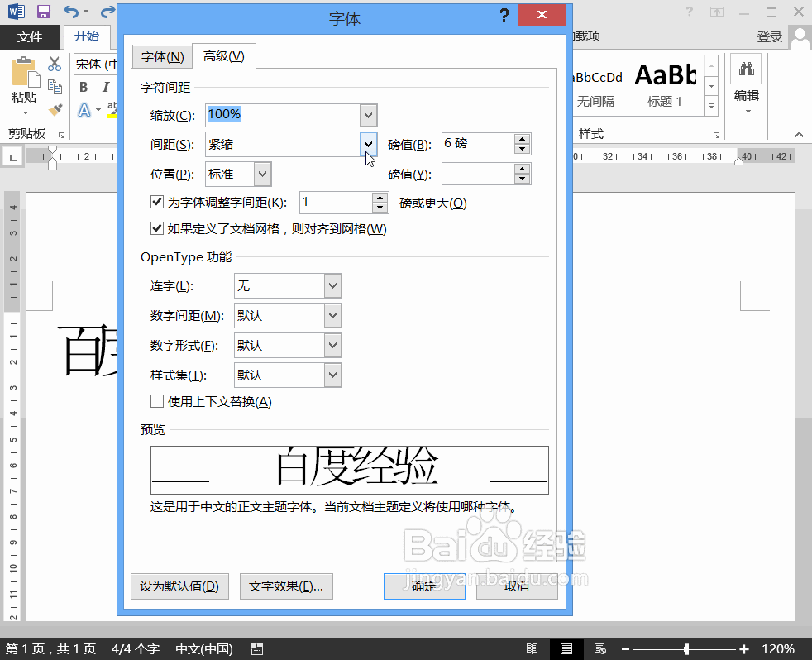Enable 使用上下文替换 option

coord(157,401)
